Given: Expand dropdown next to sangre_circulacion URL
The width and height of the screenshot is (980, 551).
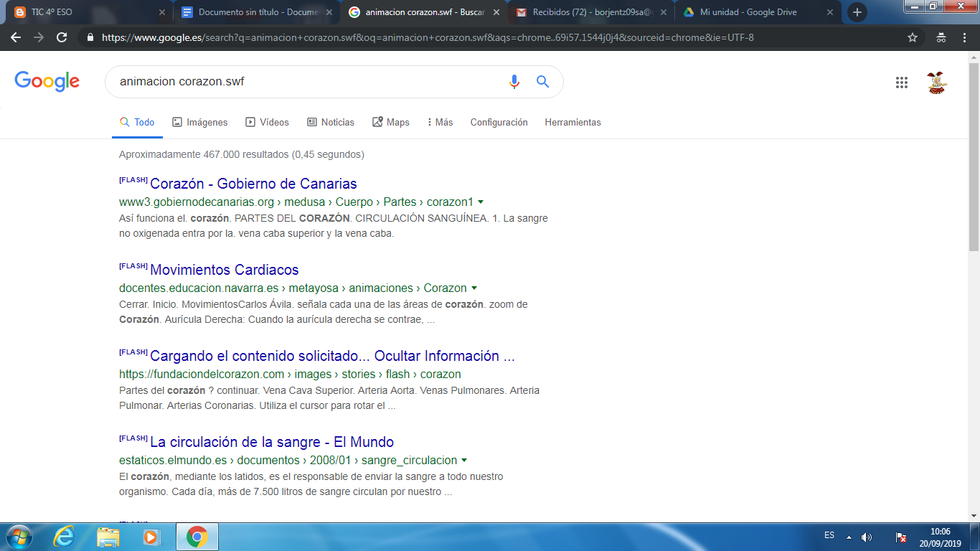Looking at the screenshot, I should [x=464, y=461].
